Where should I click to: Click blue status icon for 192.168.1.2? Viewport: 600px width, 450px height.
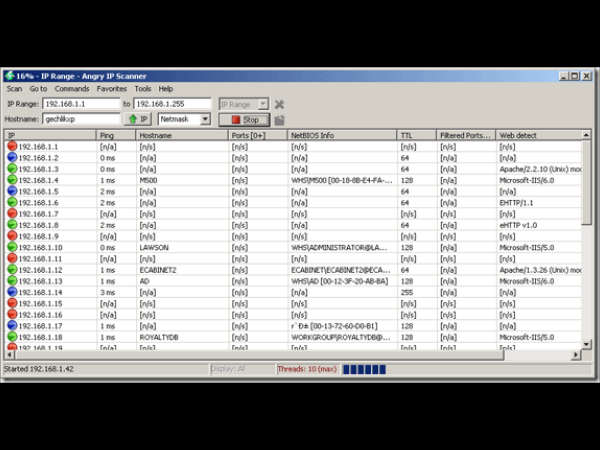coord(12,157)
